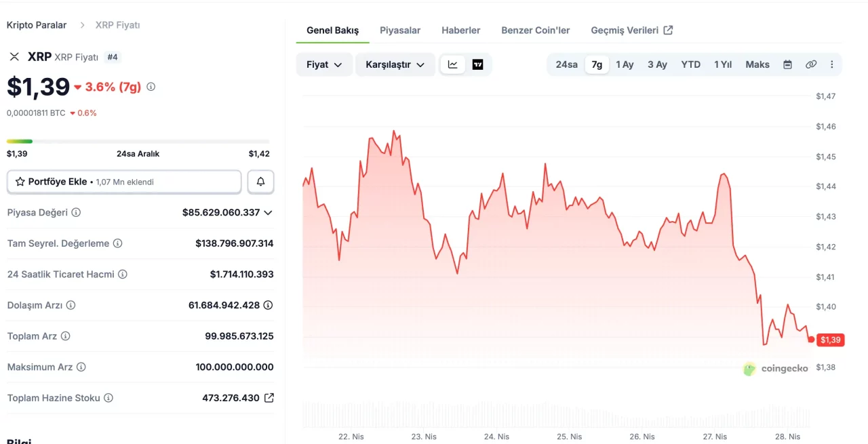Open the date range calendar icon
Viewport: 868px width, 444px height.
coord(787,64)
